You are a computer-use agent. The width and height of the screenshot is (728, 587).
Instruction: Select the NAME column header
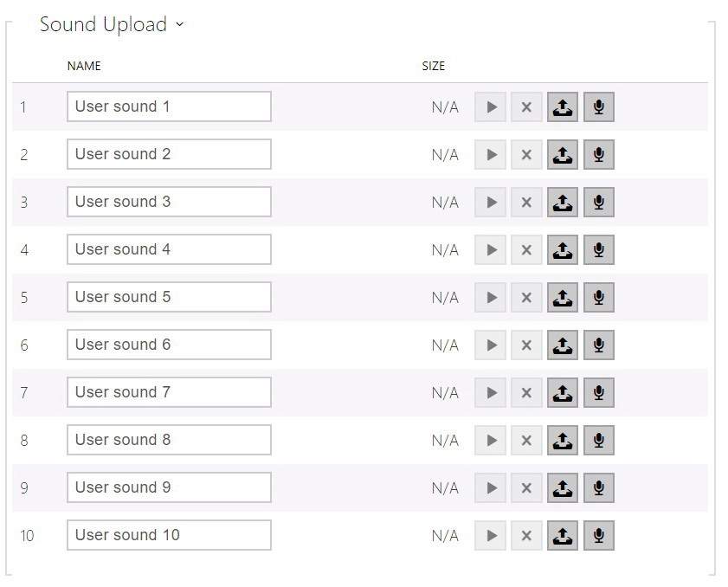[x=84, y=66]
